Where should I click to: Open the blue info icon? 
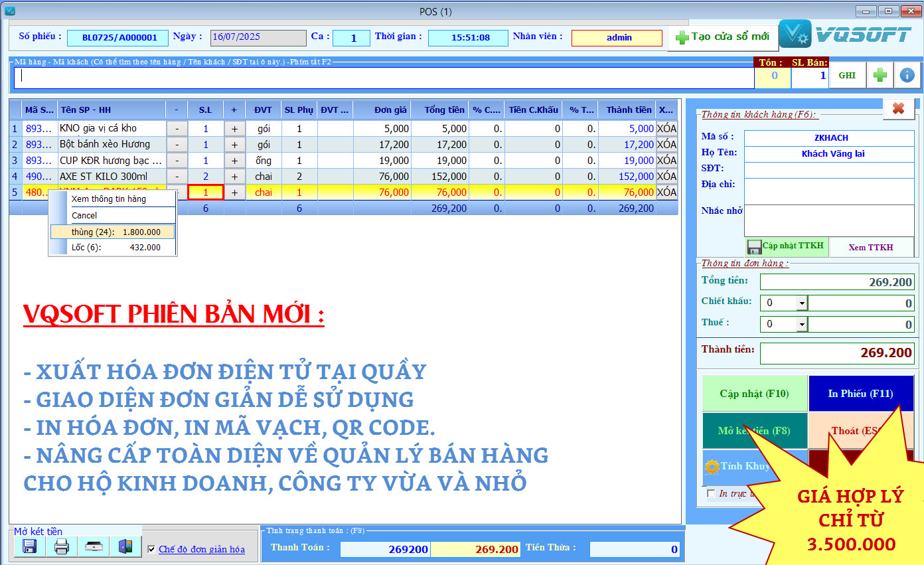pos(907,76)
